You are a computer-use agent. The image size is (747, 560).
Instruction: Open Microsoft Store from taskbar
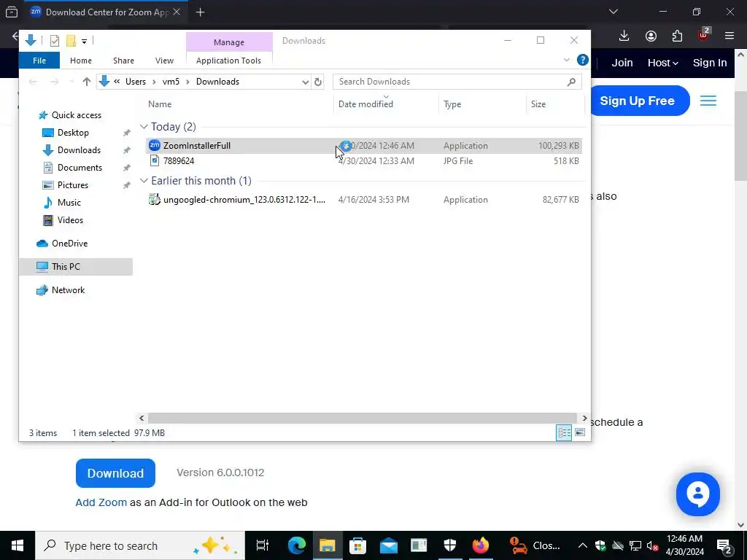(357, 545)
